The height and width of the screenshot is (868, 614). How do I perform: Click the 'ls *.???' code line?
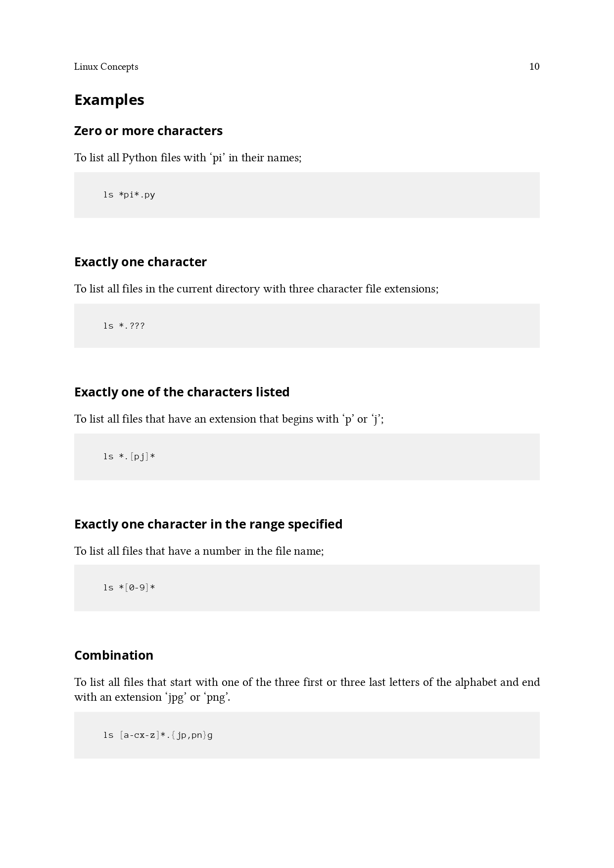pyautogui.click(x=124, y=326)
